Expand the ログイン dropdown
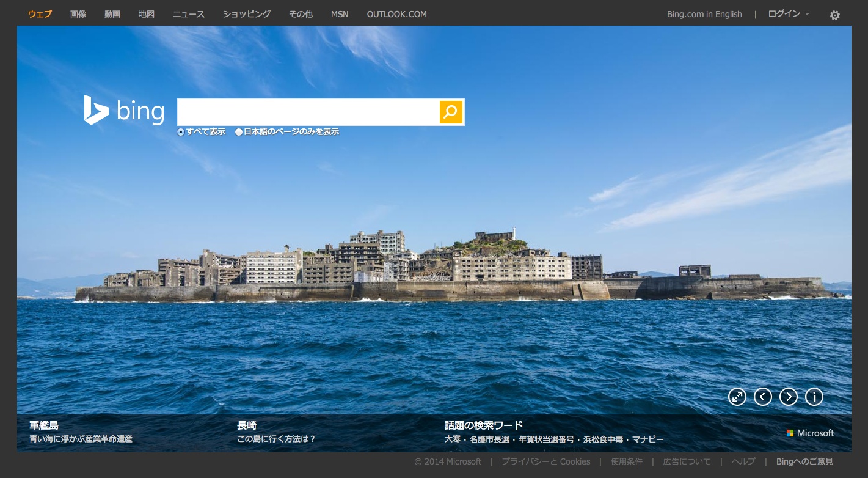Screen dimensions: 868x478 click(x=788, y=14)
